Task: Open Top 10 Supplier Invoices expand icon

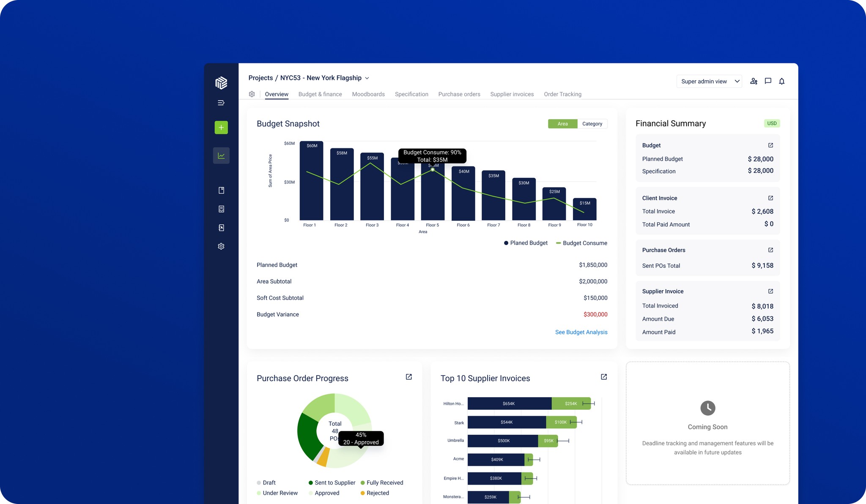Action: point(604,377)
